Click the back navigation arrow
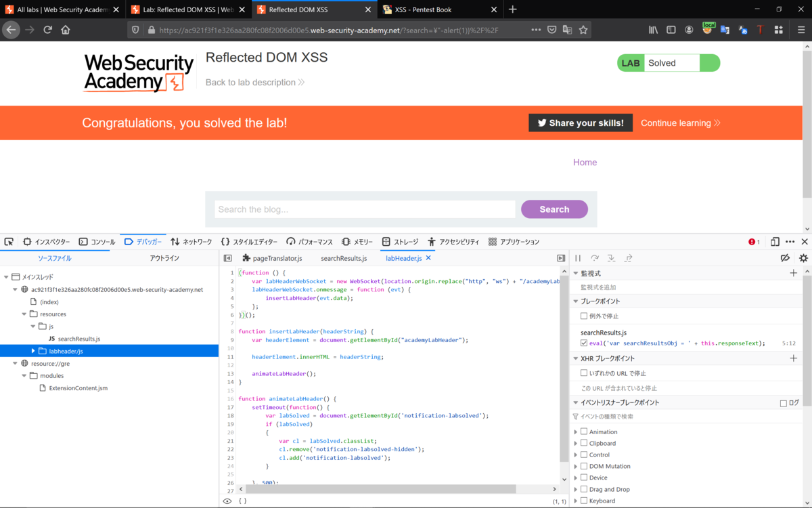 click(x=10, y=30)
